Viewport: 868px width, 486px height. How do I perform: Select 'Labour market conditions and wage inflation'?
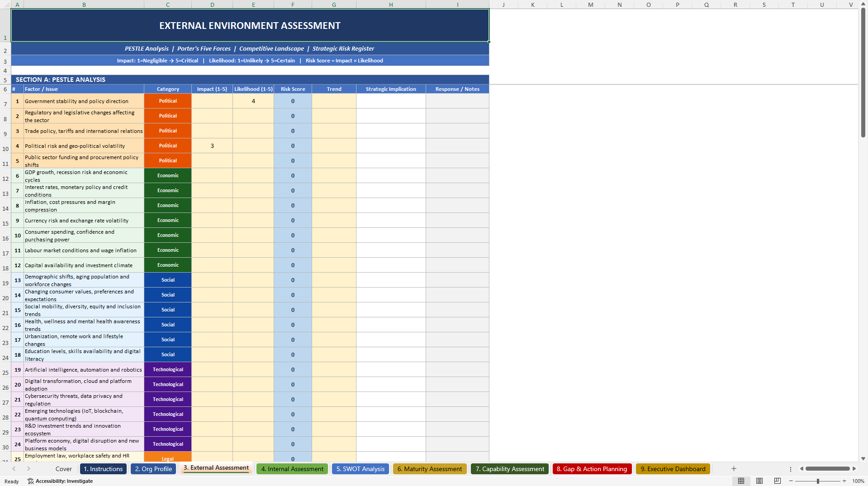pyautogui.click(x=84, y=250)
